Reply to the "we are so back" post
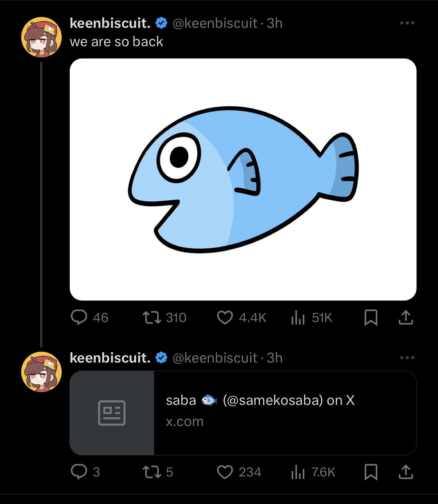This screenshot has height=504, width=438. pyautogui.click(x=79, y=317)
